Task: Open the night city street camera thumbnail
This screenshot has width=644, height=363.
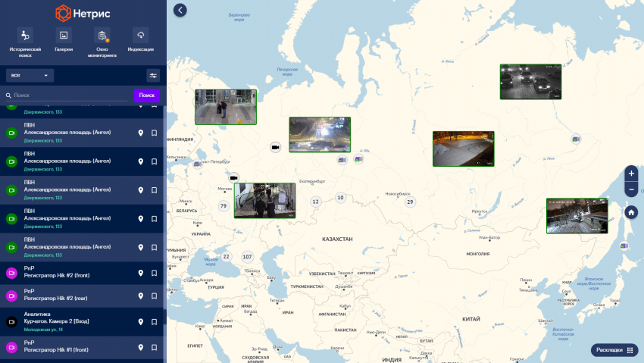Action: pos(320,135)
